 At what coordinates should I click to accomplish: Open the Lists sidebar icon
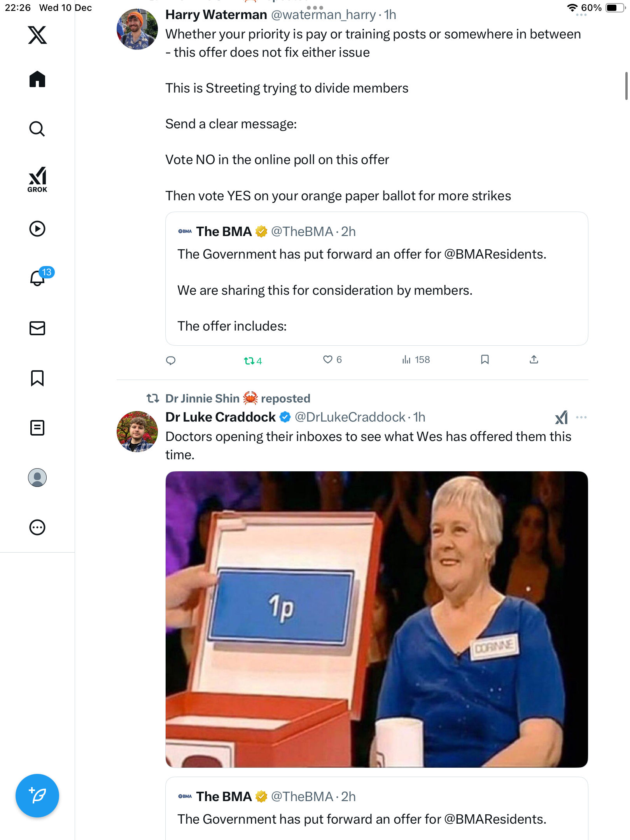pyautogui.click(x=37, y=428)
